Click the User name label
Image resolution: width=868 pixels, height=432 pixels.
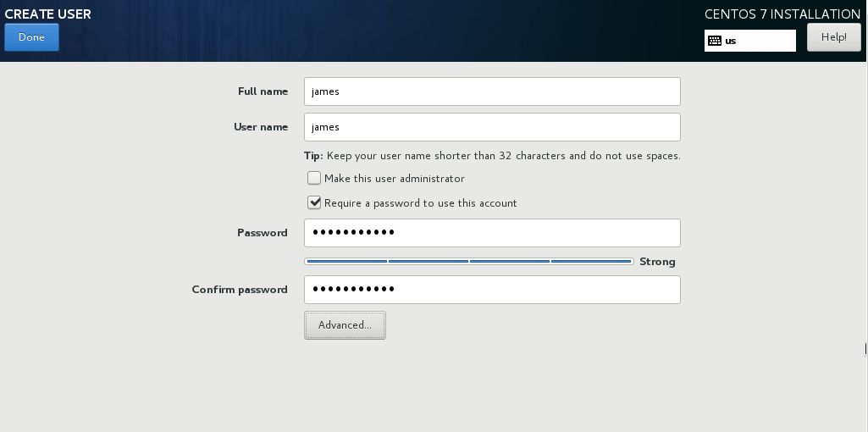(261, 127)
